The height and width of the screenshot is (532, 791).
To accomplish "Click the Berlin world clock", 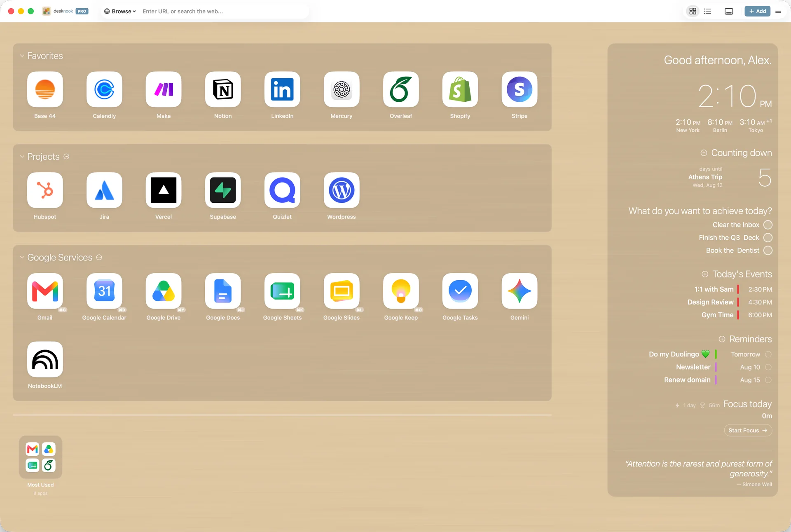I will (x=720, y=126).
